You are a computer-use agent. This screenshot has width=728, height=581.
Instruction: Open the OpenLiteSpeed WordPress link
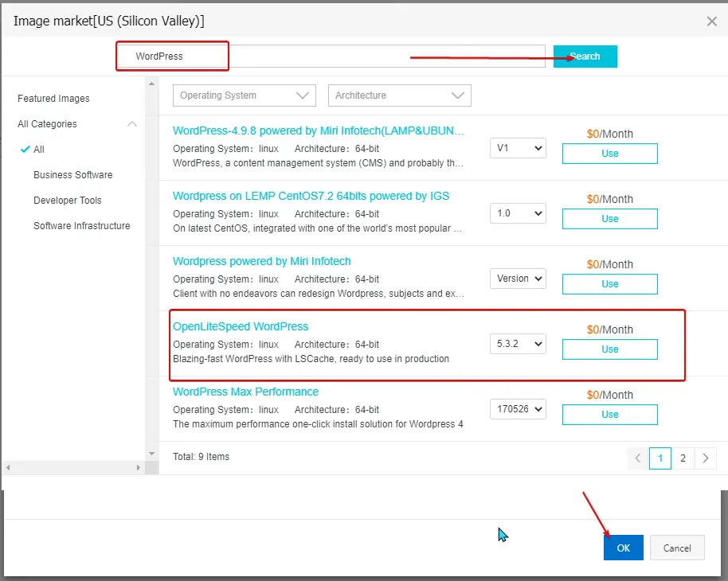pos(241,326)
